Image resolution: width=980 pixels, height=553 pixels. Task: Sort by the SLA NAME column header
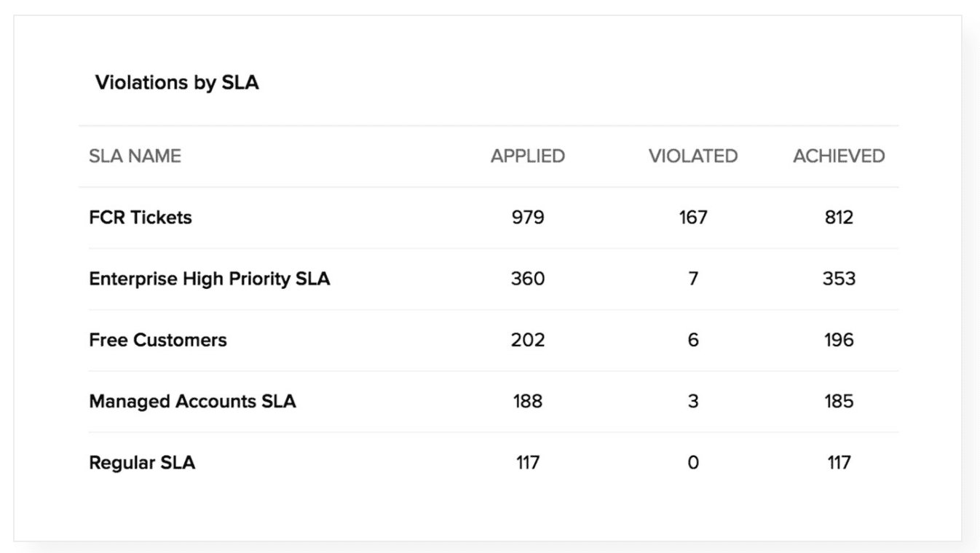pyautogui.click(x=135, y=156)
